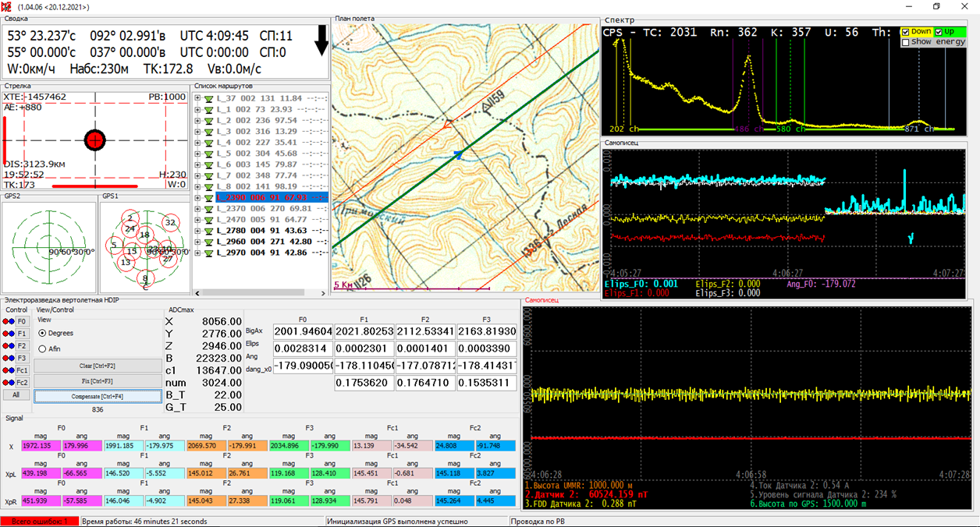The image size is (980, 527).
Task: Expand the L_1 route tree node
Action: point(198,110)
